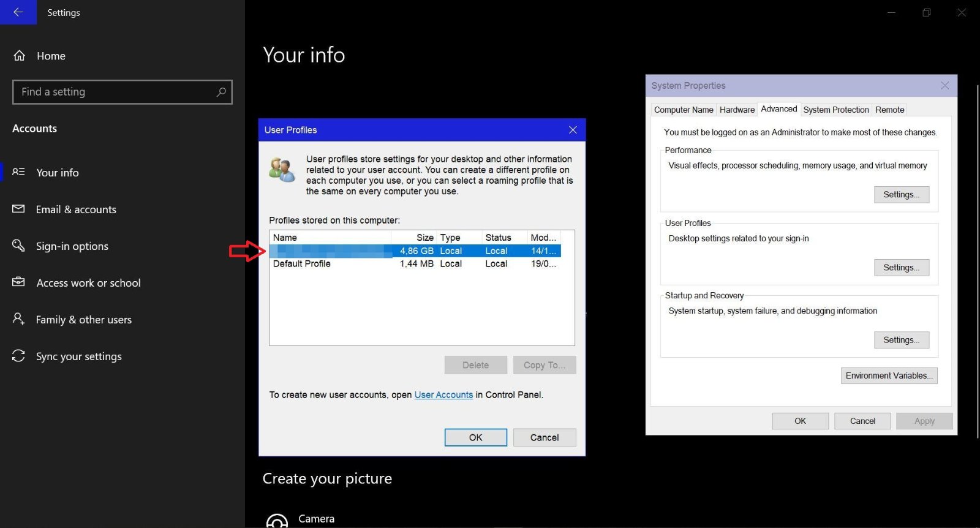The image size is (980, 528).
Task: Open Access work or school
Action: coord(88,283)
